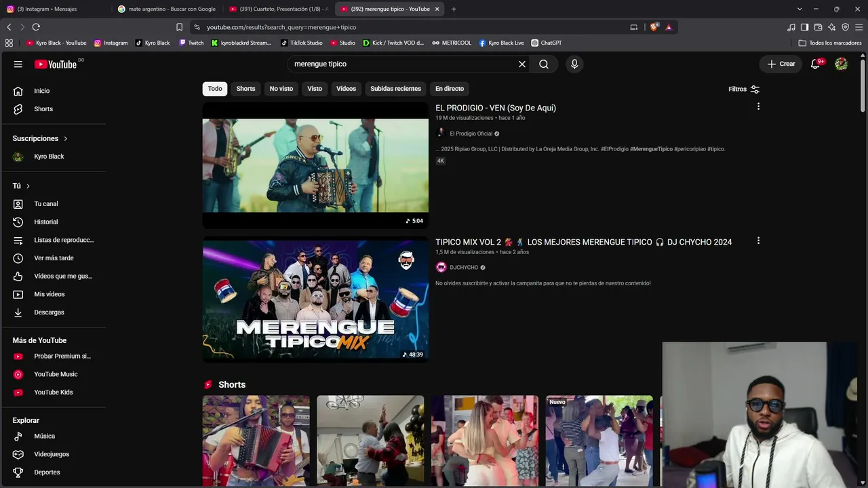Screen dimensions: 868x488
Task: Go back in browser history
Action: (9, 27)
